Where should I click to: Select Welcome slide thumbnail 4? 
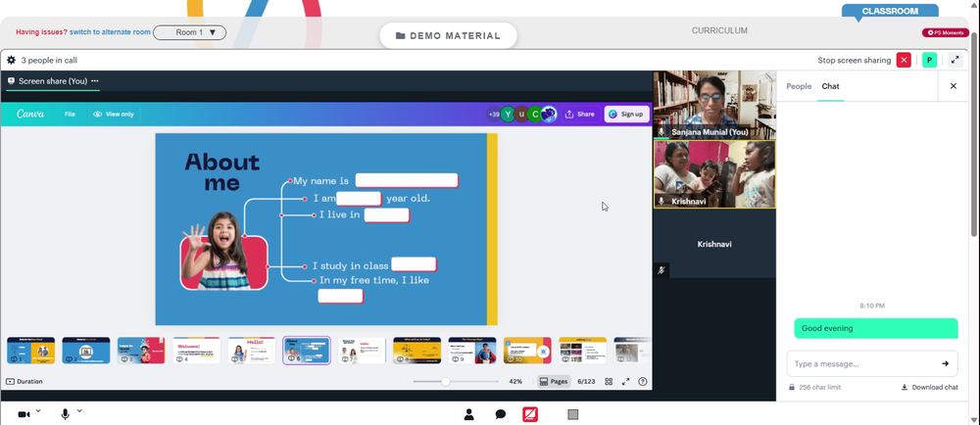[196, 351]
